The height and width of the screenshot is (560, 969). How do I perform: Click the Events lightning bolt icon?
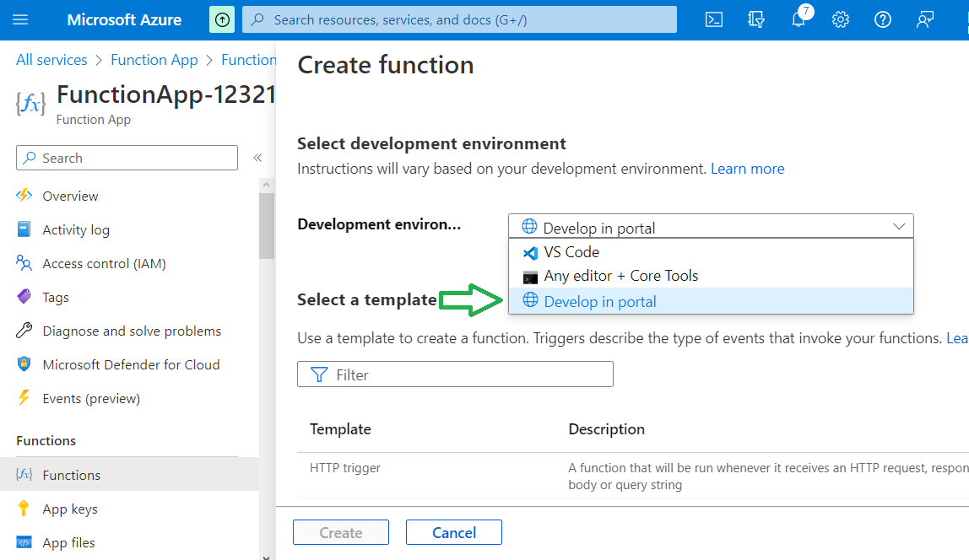(24, 397)
